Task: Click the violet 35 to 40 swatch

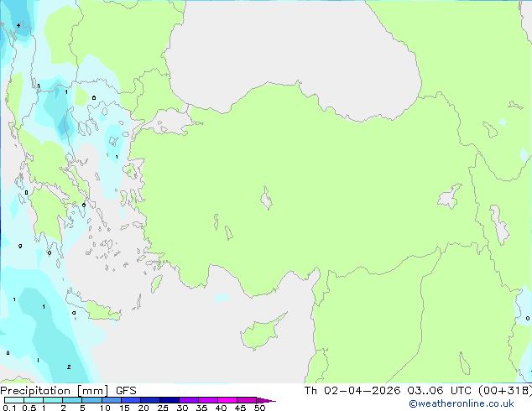Action: pyautogui.click(x=208, y=400)
